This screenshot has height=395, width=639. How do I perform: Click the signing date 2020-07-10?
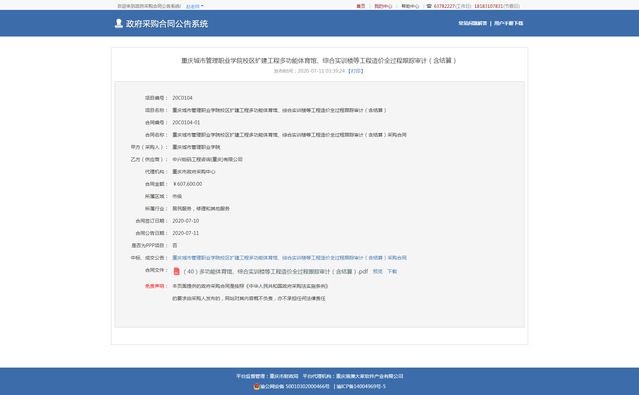coord(185,221)
